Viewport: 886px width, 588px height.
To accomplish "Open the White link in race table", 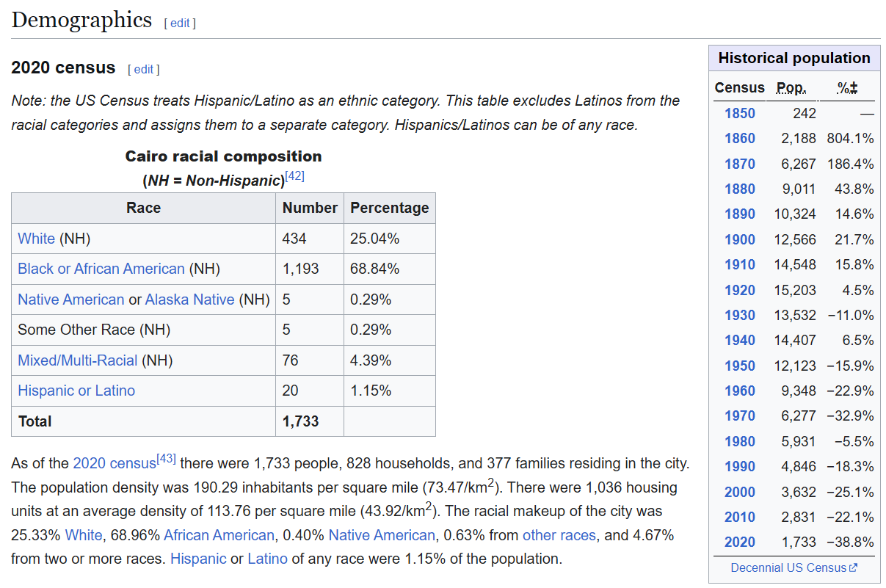I will 37,239.
